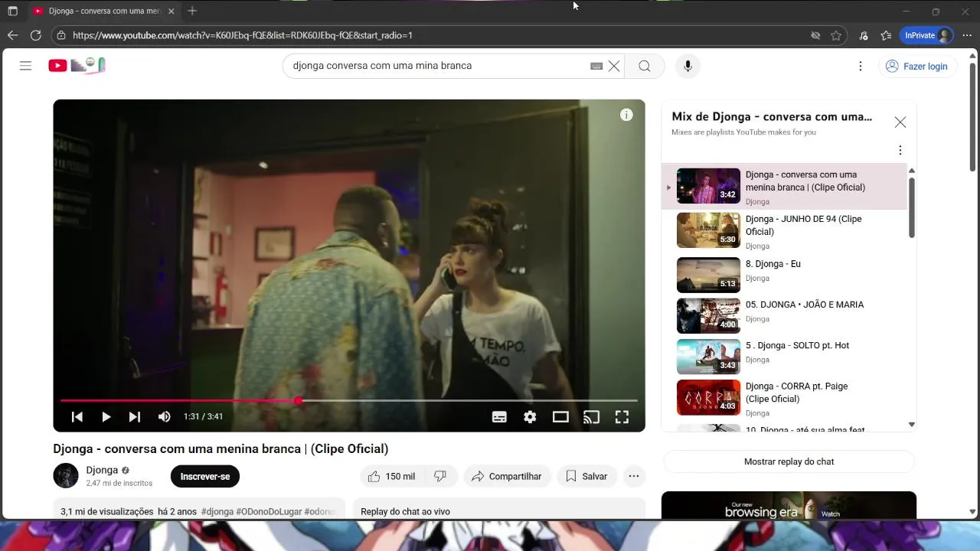
Task: Play '05. DJONGA • JOÃO E MARIA' track
Action: 784,315
